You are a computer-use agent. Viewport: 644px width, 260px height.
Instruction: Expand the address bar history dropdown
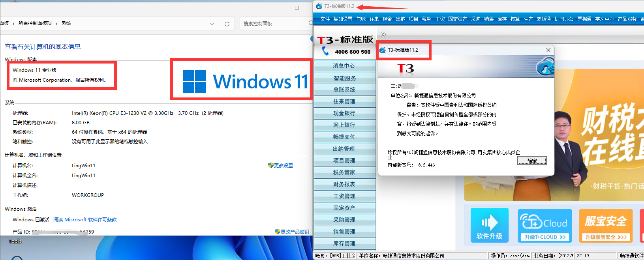pos(212,24)
